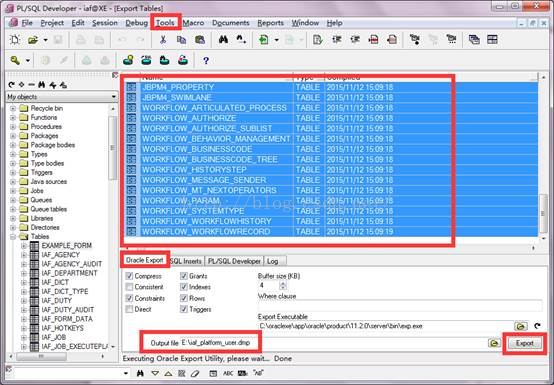Collapse the Tables folder node

pos(13,237)
